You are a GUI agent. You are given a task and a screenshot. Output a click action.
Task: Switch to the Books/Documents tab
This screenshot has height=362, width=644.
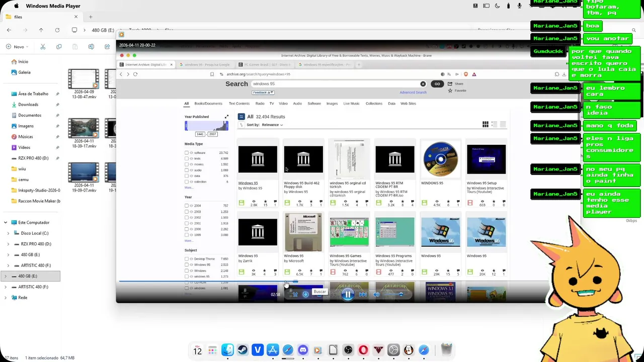point(208,104)
